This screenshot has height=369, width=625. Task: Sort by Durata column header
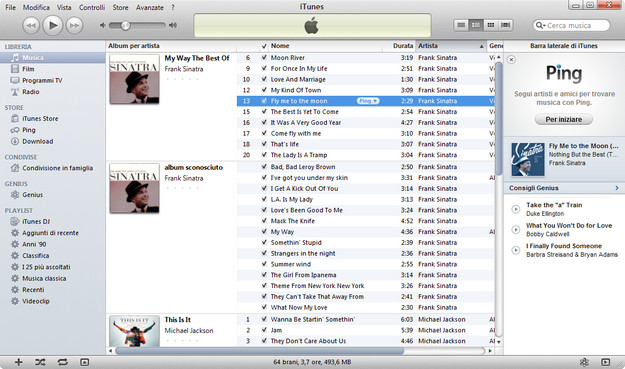click(x=399, y=46)
